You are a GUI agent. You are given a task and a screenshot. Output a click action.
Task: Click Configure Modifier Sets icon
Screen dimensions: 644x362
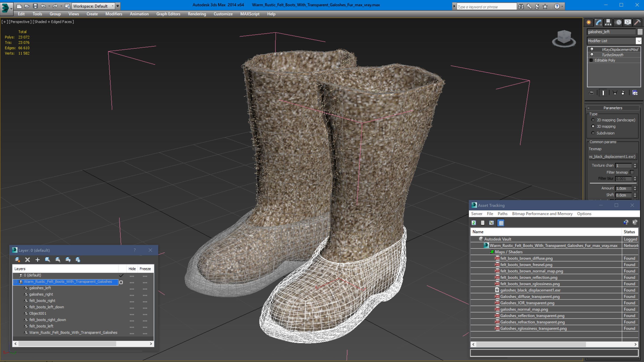pos(635,93)
